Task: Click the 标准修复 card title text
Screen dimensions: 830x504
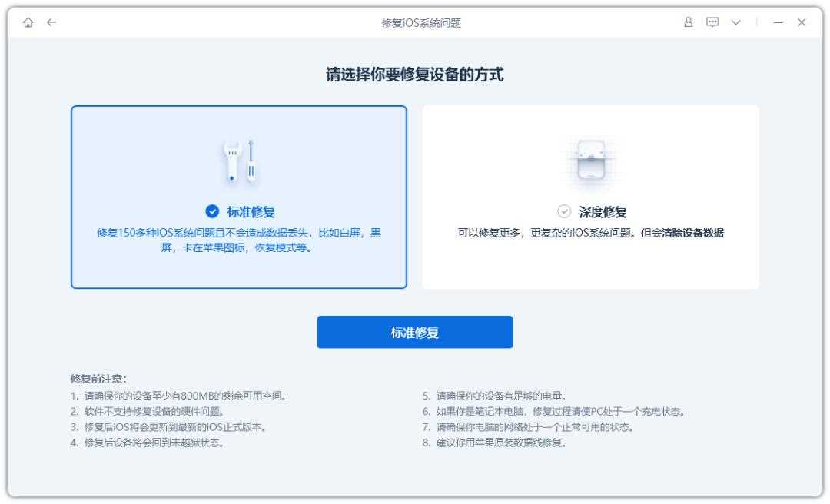Action: [x=250, y=213]
